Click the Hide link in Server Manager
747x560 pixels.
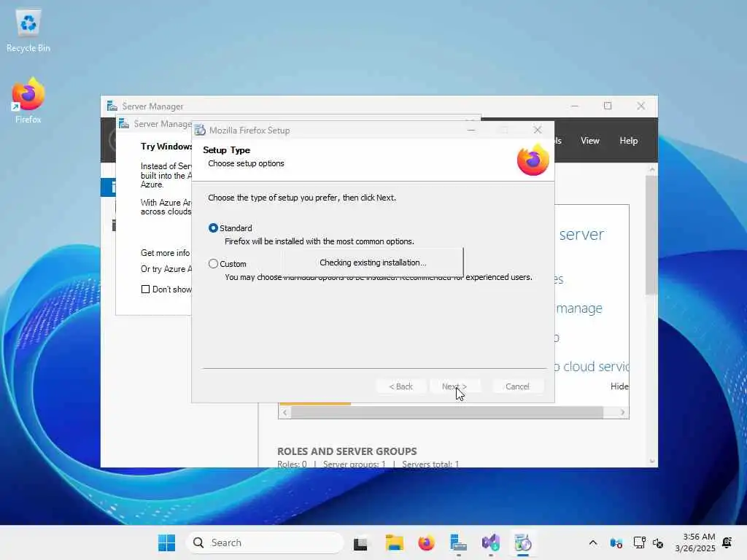(619, 386)
